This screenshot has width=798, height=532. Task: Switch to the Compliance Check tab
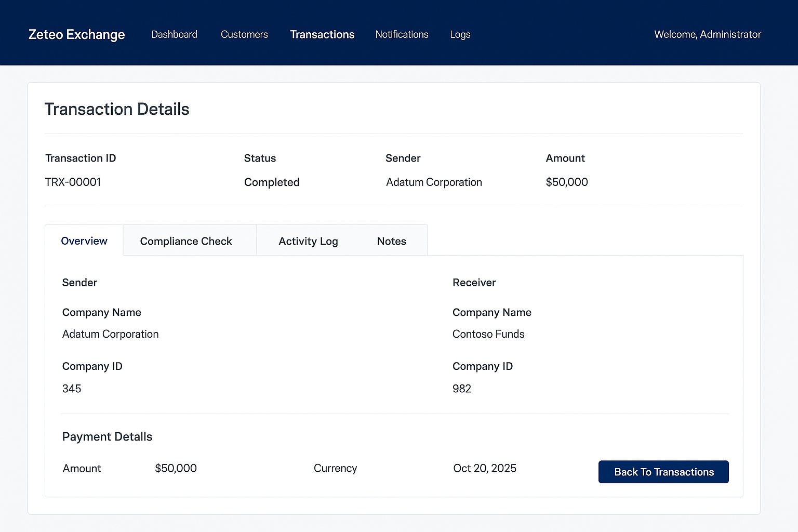(x=185, y=241)
